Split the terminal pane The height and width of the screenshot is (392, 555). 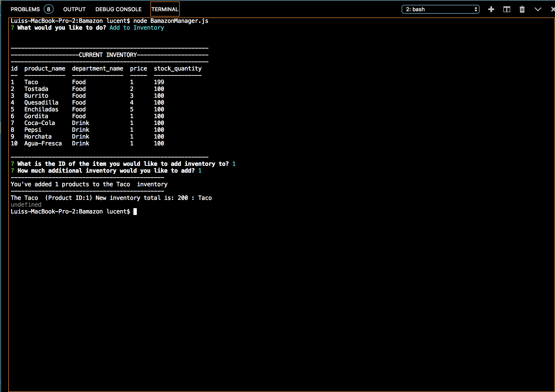[507, 9]
